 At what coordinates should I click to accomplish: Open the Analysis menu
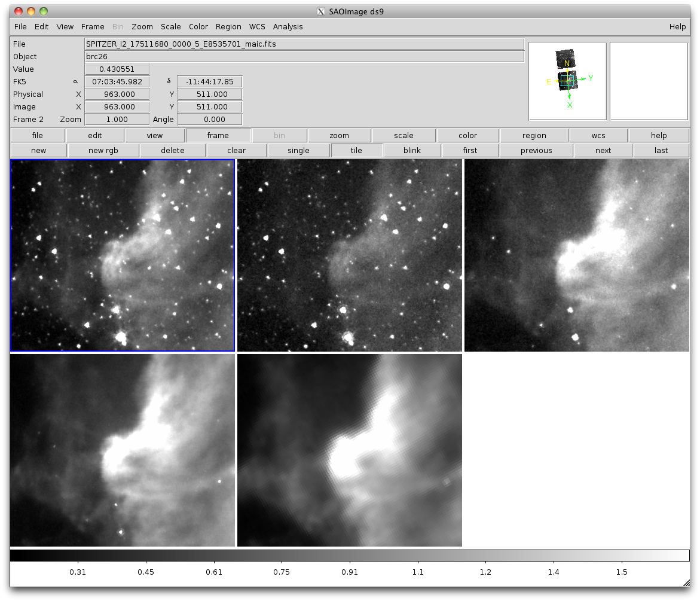tap(288, 27)
